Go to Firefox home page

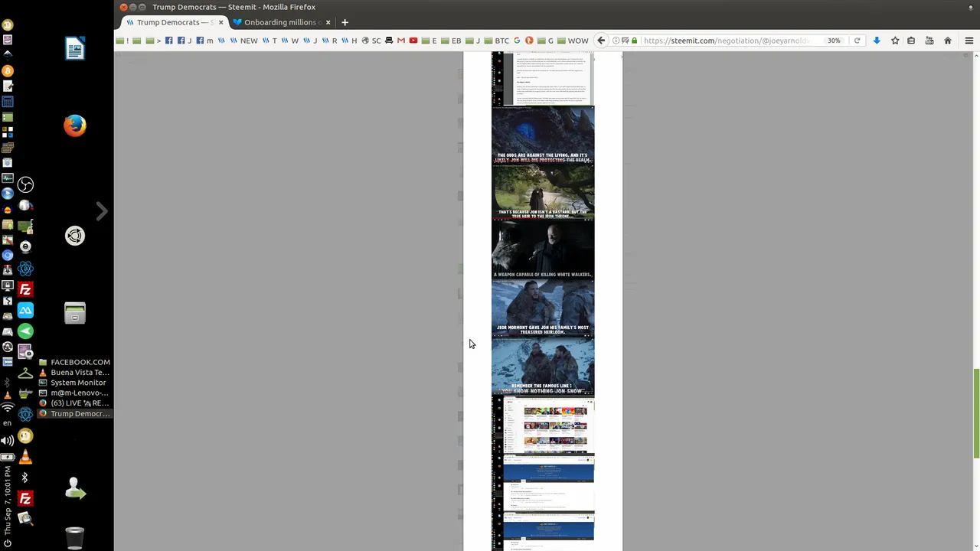[x=948, y=41]
